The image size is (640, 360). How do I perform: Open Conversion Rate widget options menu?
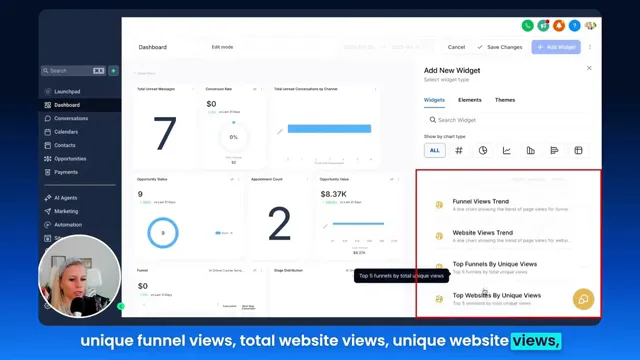click(x=262, y=89)
